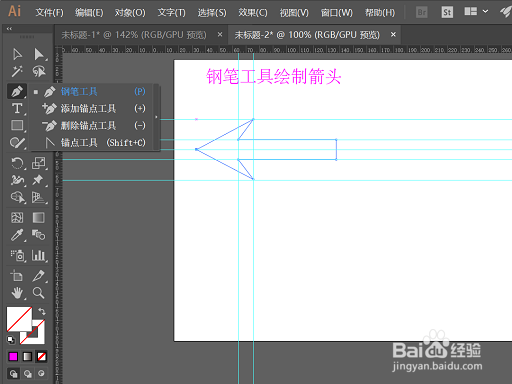Apply the magenta Color button

tap(13, 357)
